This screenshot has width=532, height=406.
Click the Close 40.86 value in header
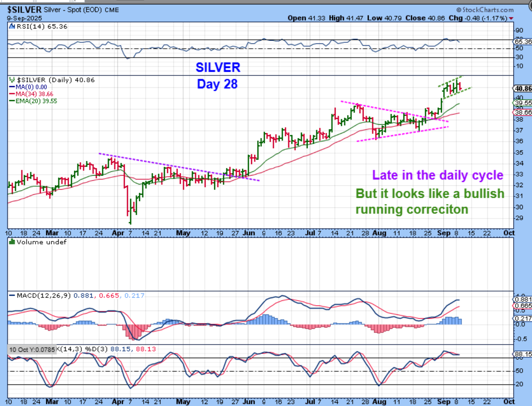coord(425,18)
